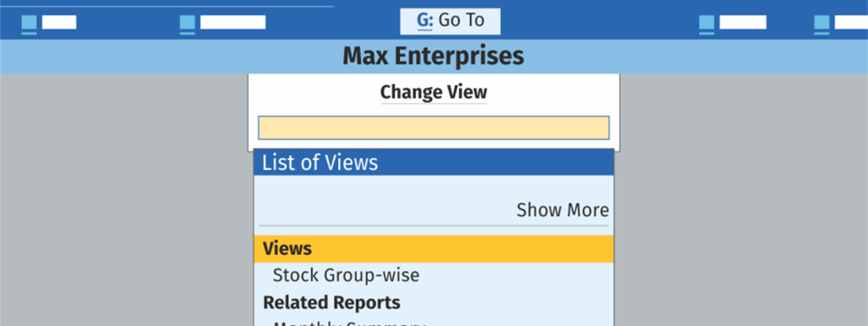Open the Monthly Summary report
The width and height of the screenshot is (868, 326).
point(347,322)
